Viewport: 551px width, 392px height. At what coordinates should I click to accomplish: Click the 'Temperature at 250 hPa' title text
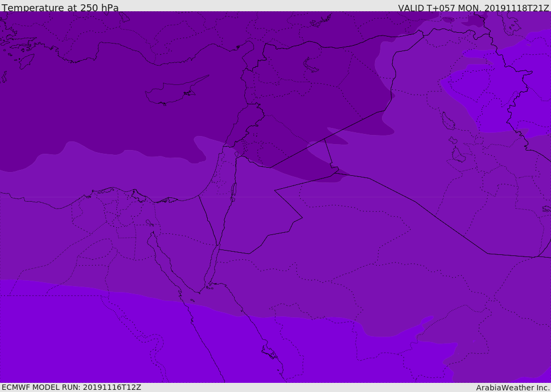click(60, 8)
